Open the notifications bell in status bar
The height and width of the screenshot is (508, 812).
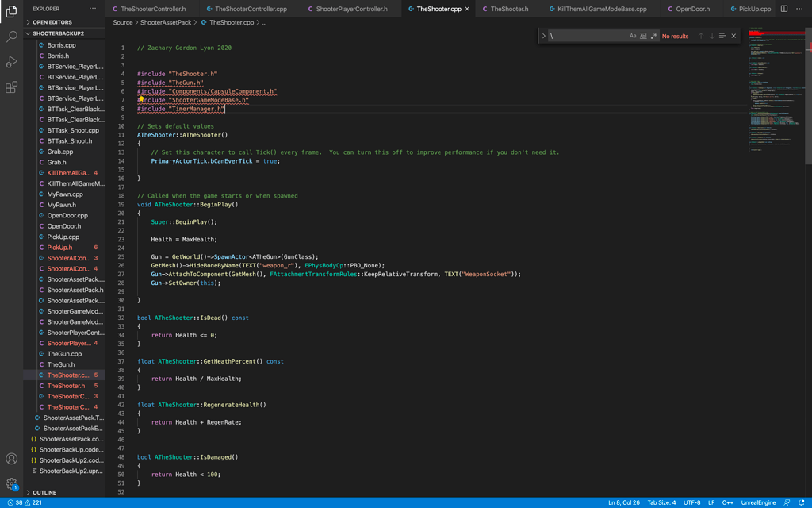(802, 502)
